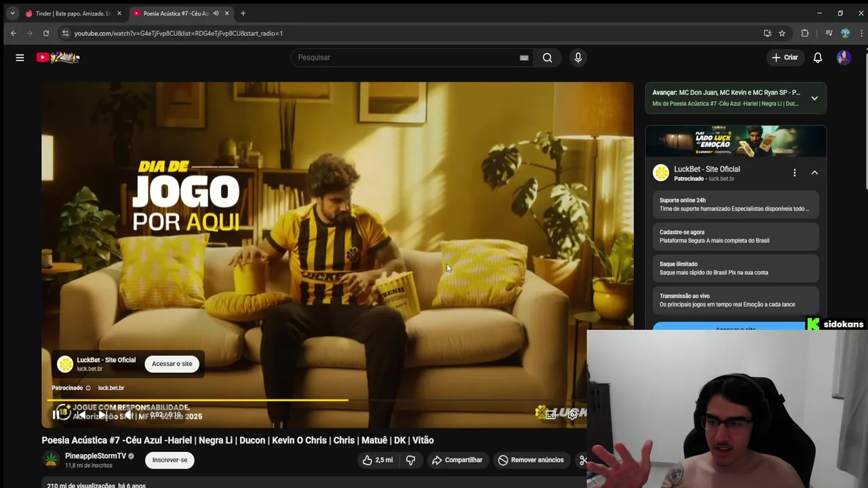Image resolution: width=868 pixels, height=488 pixels.
Task: Open the PineappleStormTV channel name
Action: click(x=96, y=456)
